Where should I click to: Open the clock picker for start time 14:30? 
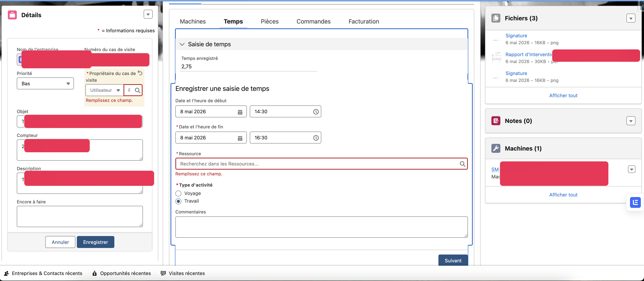(x=316, y=112)
